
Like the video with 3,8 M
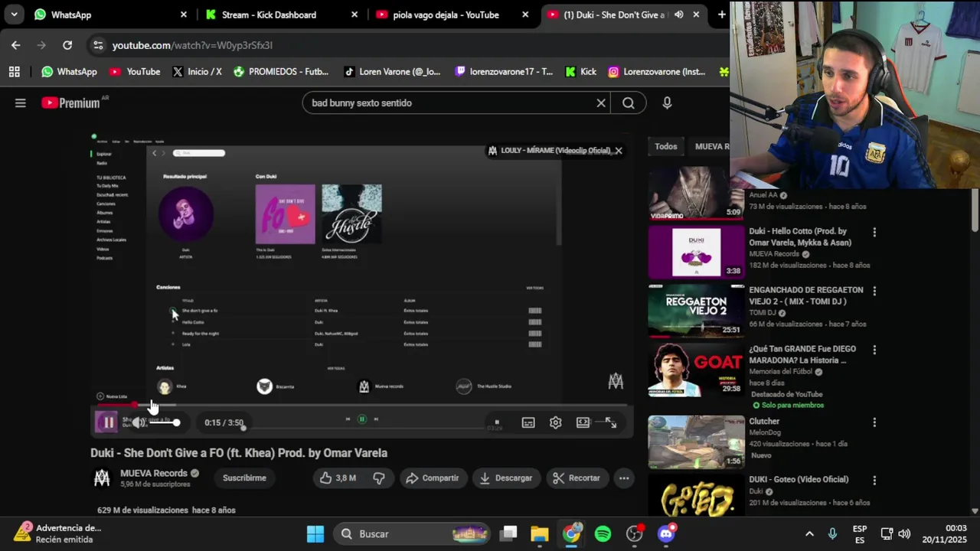coord(338,478)
